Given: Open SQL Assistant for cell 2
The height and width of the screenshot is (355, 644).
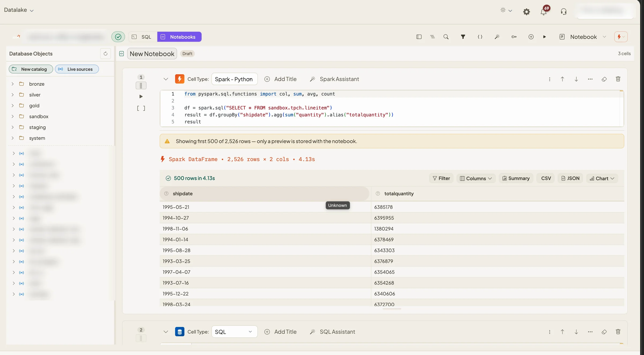Looking at the screenshot, I should coord(332,332).
